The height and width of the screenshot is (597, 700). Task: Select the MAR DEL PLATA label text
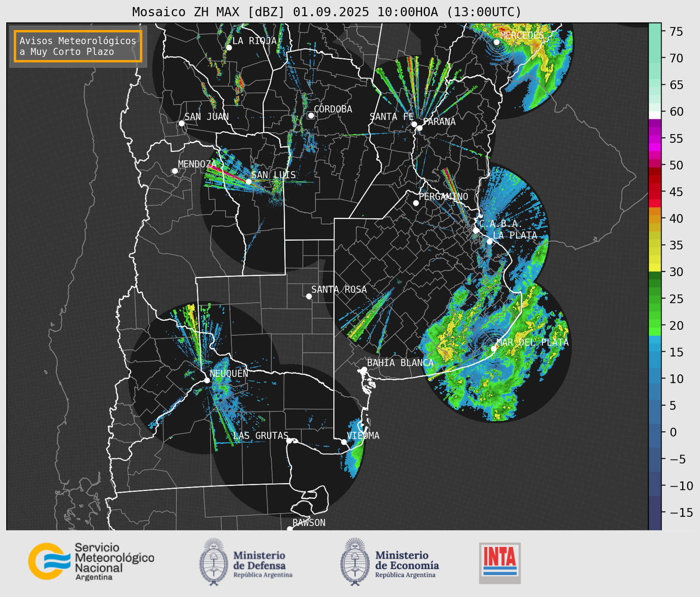[532, 343]
